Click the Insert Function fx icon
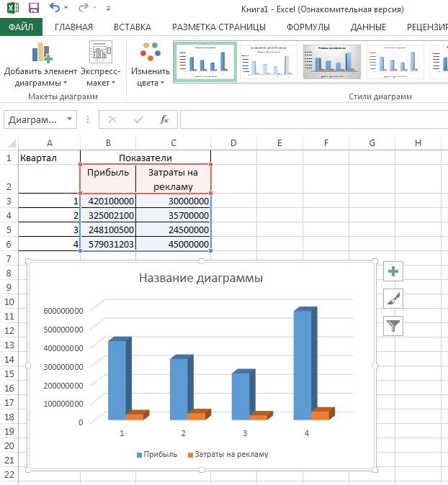The image size is (448, 485). click(164, 119)
